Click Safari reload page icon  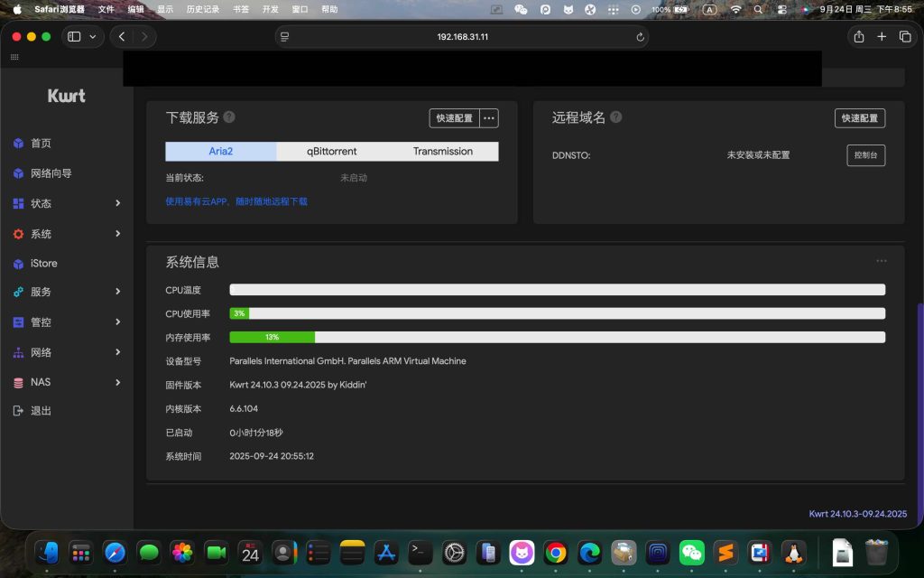coord(640,37)
